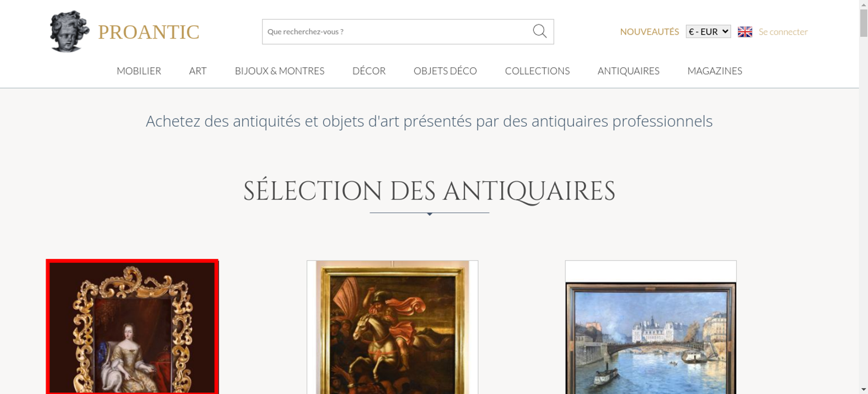Click the Se connecter link

pos(783,32)
